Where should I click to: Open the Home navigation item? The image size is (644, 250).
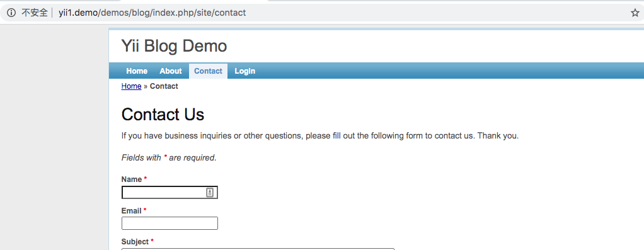(137, 71)
